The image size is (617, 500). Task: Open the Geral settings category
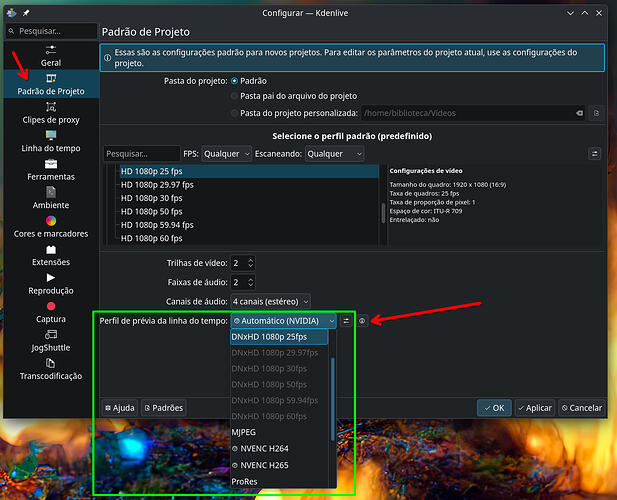click(x=51, y=55)
